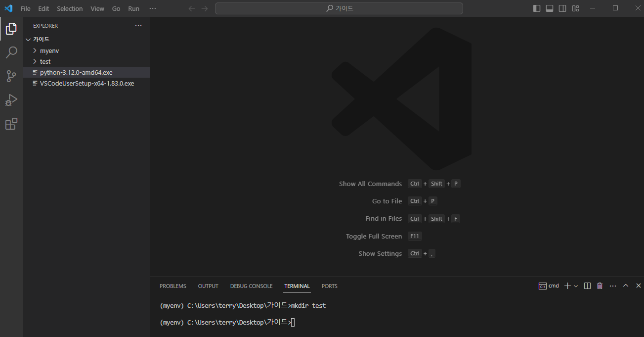Open the Run and Debug view

coord(11,100)
